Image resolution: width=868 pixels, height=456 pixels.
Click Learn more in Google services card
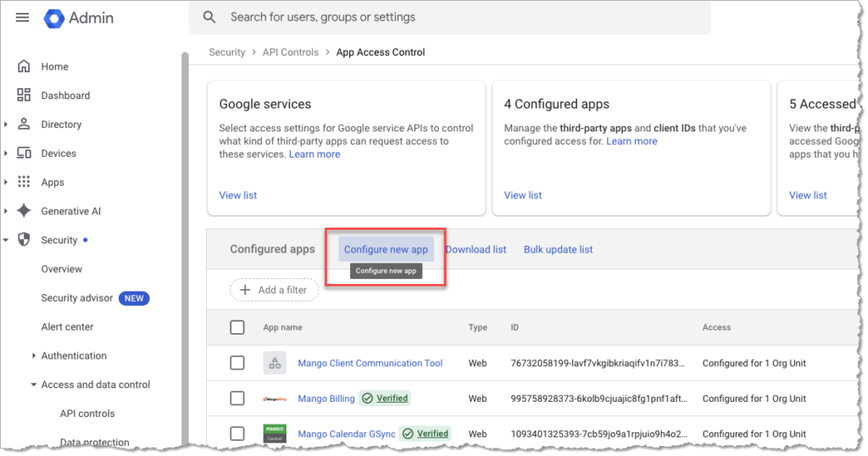coord(314,154)
